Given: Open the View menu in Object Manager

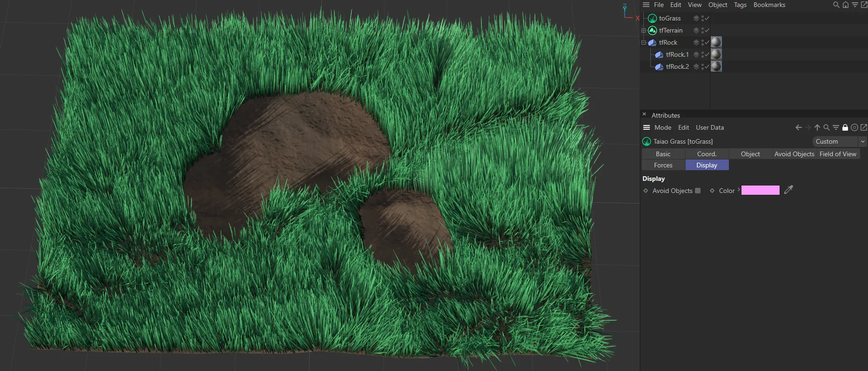Looking at the screenshot, I should pyautogui.click(x=694, y=5).
